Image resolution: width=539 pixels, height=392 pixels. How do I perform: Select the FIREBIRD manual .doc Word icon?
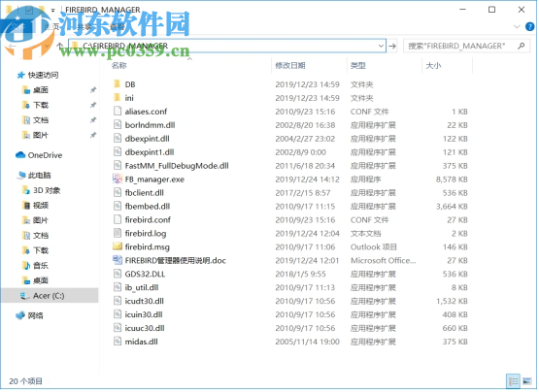[118, 260]
